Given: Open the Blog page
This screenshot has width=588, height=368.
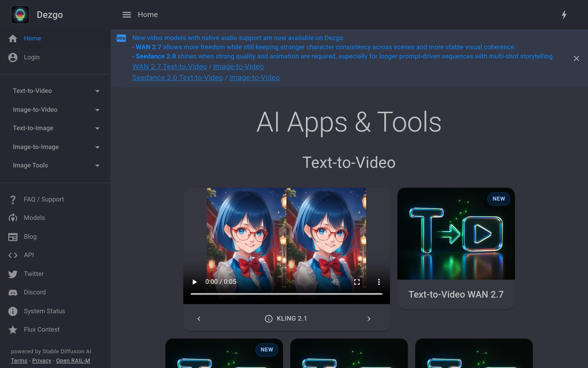Looking at the screenshot, I should tap(55, 237).
